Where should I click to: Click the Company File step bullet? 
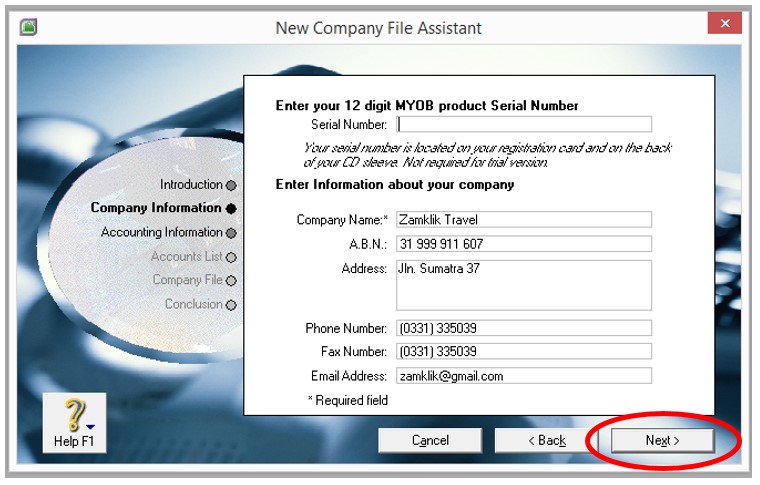coord(231,281)
